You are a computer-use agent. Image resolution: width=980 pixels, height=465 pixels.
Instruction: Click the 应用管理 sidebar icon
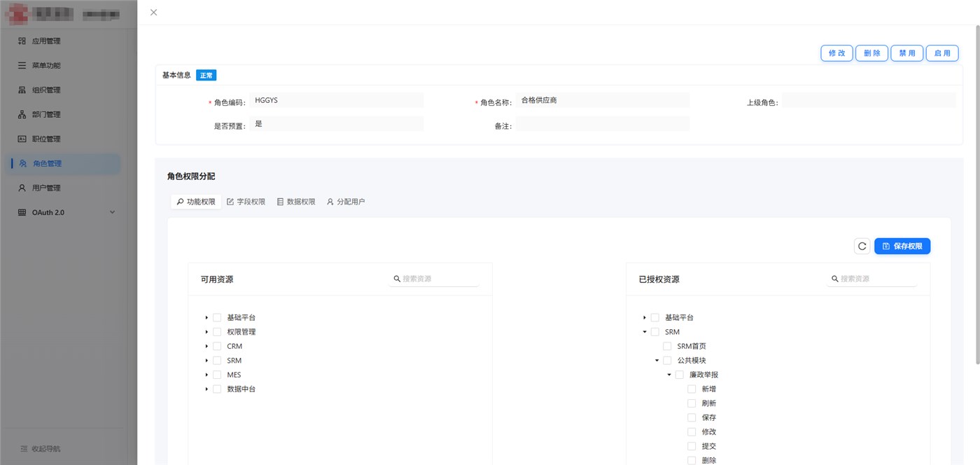click(x=22, y=41)
